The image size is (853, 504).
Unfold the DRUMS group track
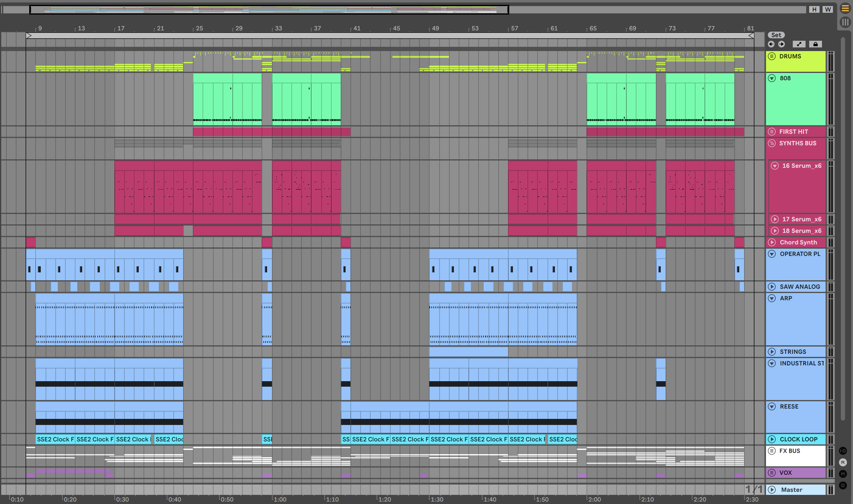[x=772, y=56]
